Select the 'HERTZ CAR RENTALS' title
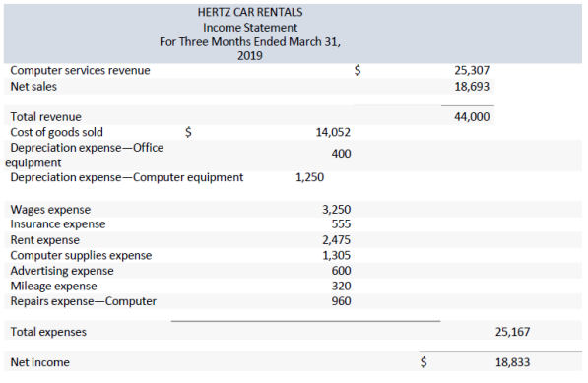Screen dimensions: 588x383 (250, 12)
